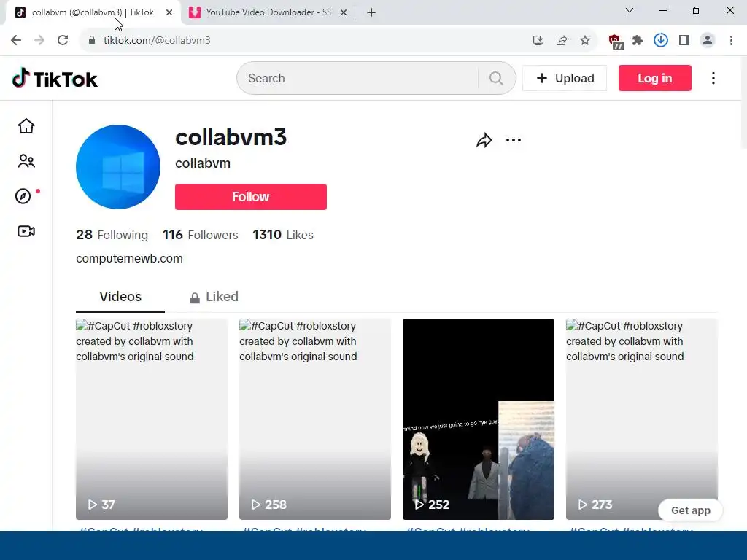This screenshot has width=747, height=560.
Task: Click the collabvm3 profile avatar
Action: tap(118, 167)
